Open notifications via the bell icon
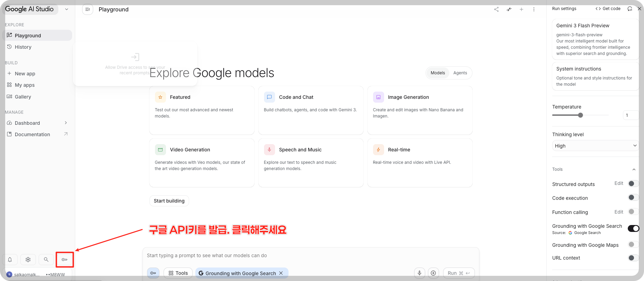644x281 pixels. click(x=10, y=260)
